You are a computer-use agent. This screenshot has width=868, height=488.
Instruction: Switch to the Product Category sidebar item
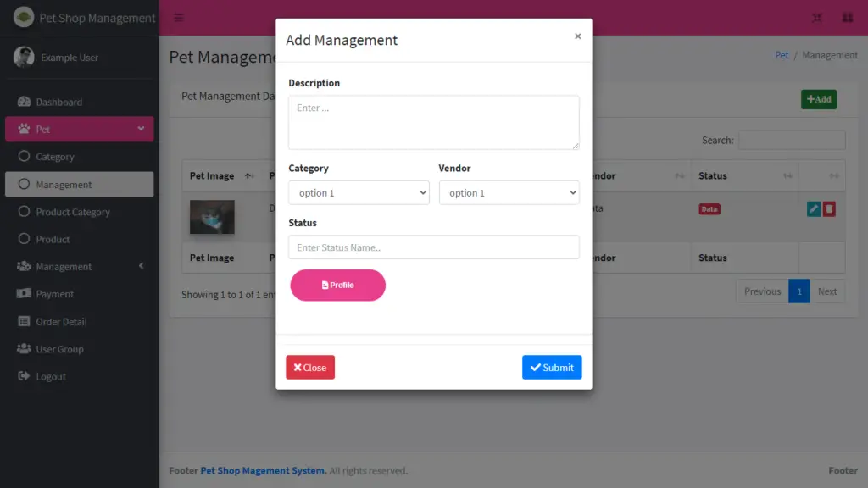72,212
